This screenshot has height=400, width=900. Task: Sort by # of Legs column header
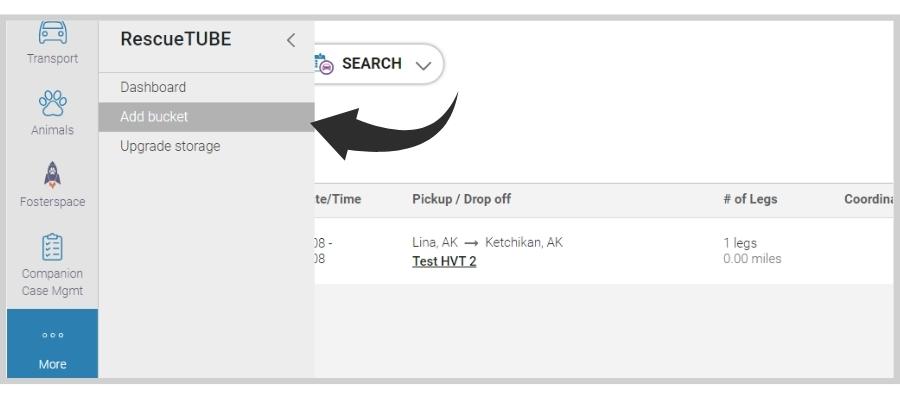(750, 199)
